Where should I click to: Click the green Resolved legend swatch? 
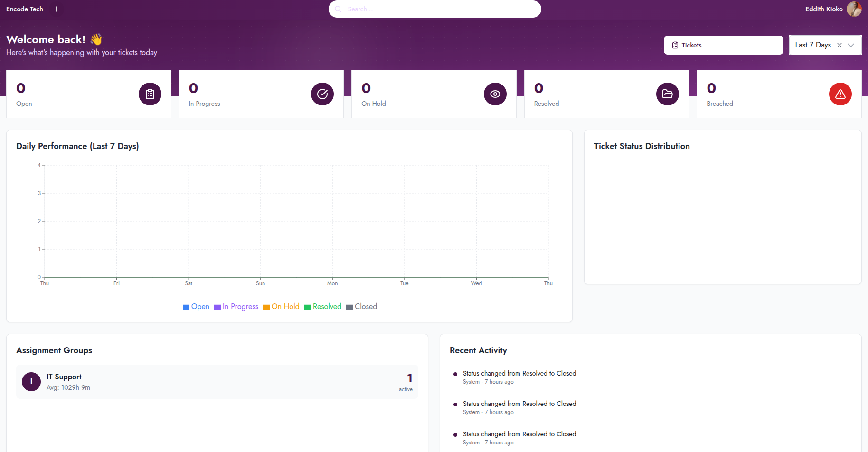pos(308,307)
